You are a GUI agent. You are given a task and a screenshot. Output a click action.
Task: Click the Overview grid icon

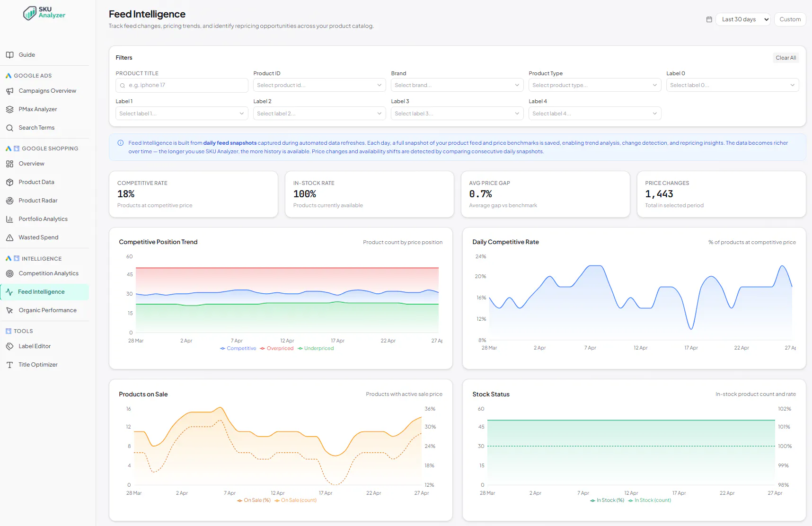[x=9, y=164]
